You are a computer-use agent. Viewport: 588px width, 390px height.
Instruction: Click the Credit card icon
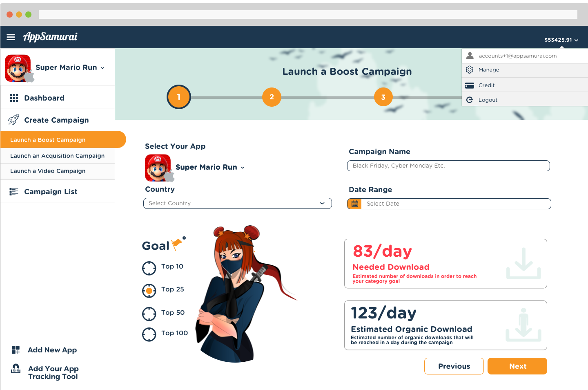470,85
